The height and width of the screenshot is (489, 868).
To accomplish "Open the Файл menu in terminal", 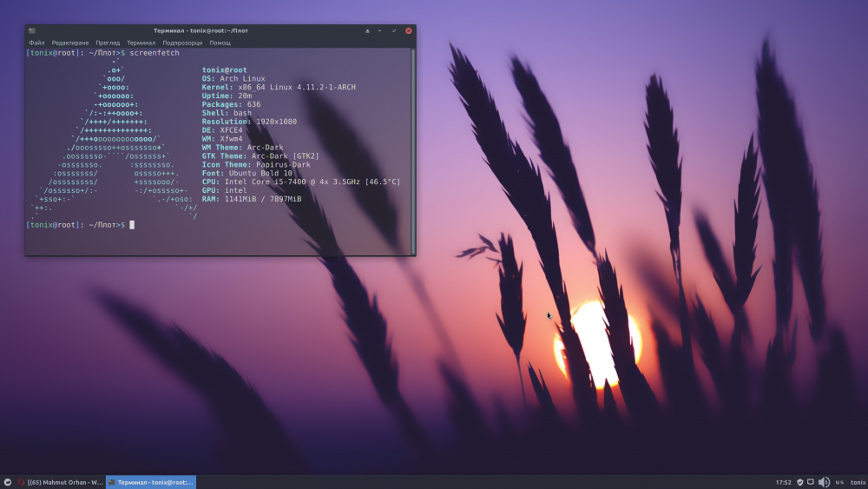I will click(36, 43).
